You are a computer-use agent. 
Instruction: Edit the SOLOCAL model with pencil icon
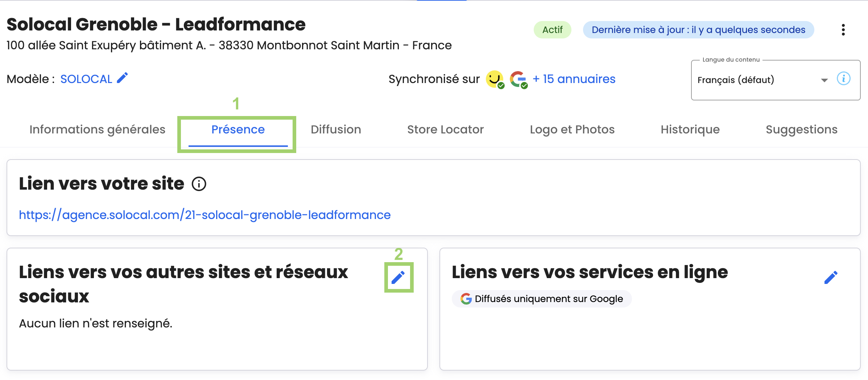pos(123,78)
